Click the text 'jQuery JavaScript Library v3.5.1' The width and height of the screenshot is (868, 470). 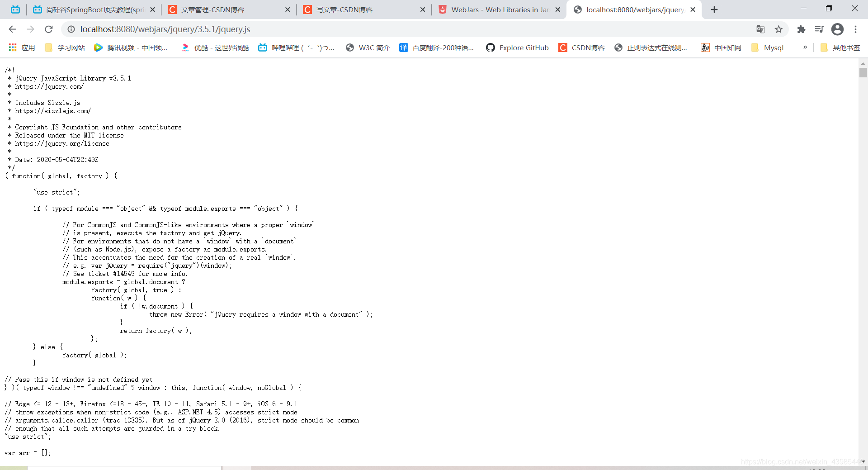pos(73,78)
